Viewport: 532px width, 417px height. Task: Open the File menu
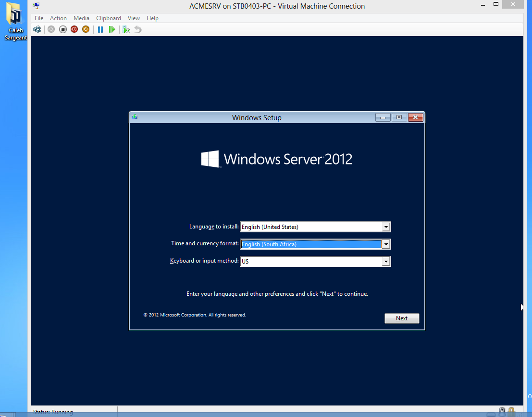coord(39,18)
